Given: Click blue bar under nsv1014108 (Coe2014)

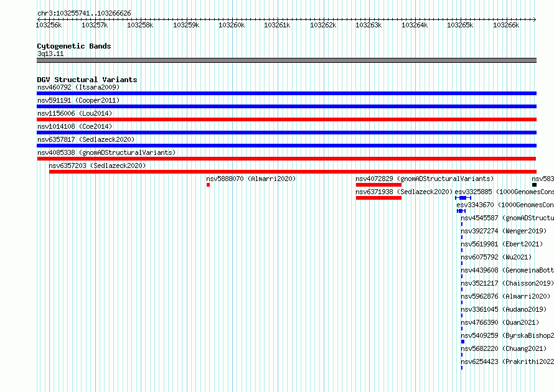Looking at the screenshot, I should point(286,133).
